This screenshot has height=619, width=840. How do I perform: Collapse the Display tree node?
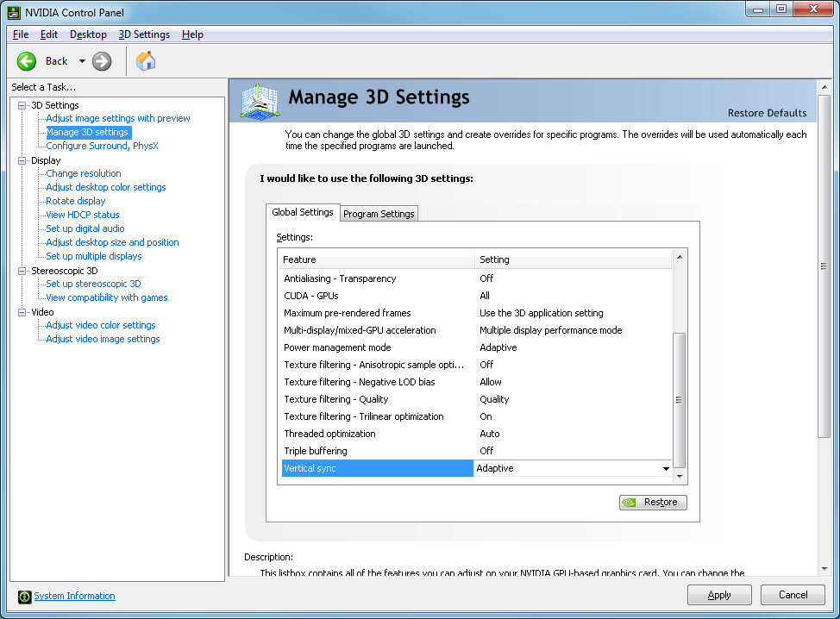22,160
